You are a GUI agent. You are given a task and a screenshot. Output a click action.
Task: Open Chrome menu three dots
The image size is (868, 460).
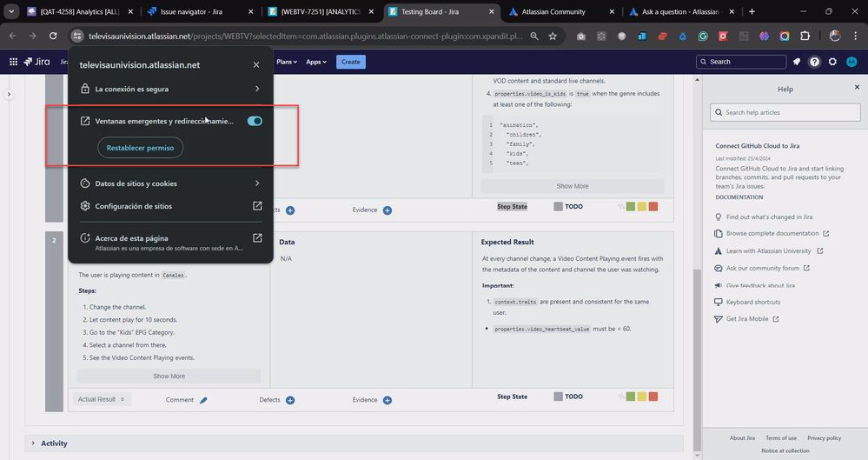point(856,36)
